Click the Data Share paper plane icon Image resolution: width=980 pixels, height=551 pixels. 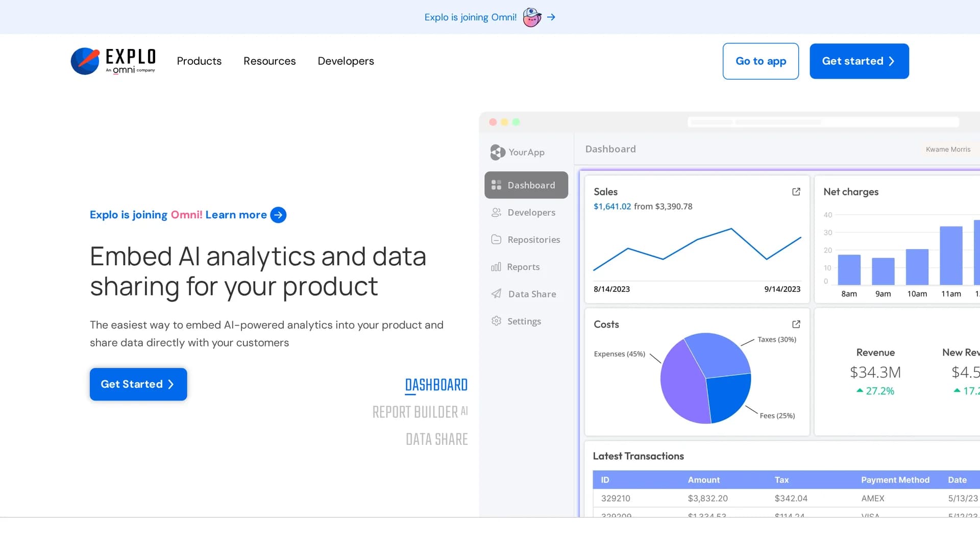click(496, 294)
